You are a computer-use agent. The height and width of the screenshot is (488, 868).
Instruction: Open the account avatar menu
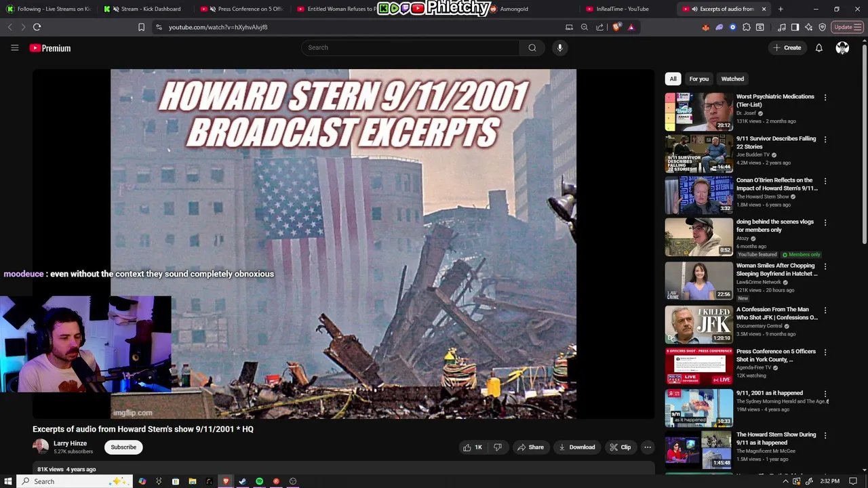click(x=842, y=47)
